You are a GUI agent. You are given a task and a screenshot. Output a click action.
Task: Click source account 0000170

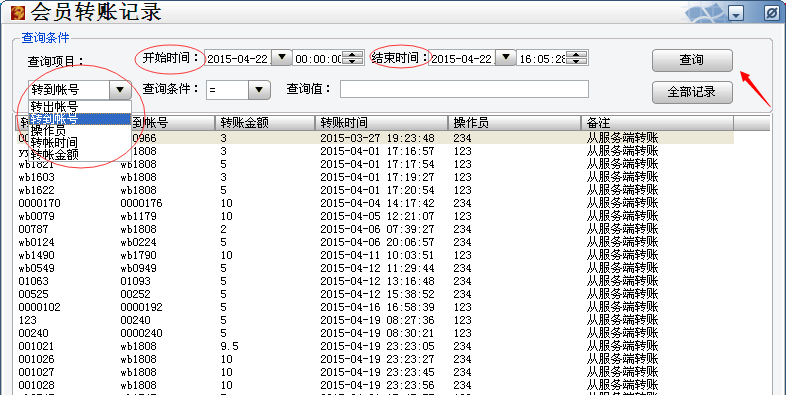[x=40, y=203]
